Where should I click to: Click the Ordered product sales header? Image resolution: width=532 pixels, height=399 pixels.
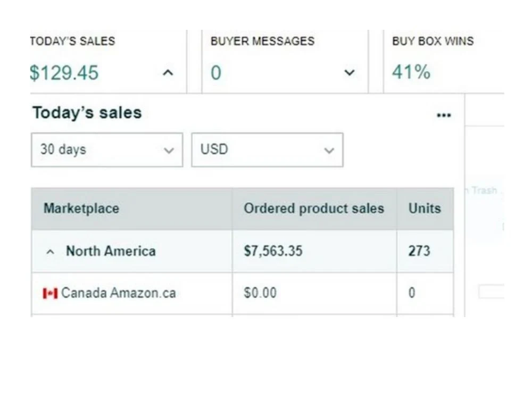coord(314,209)
